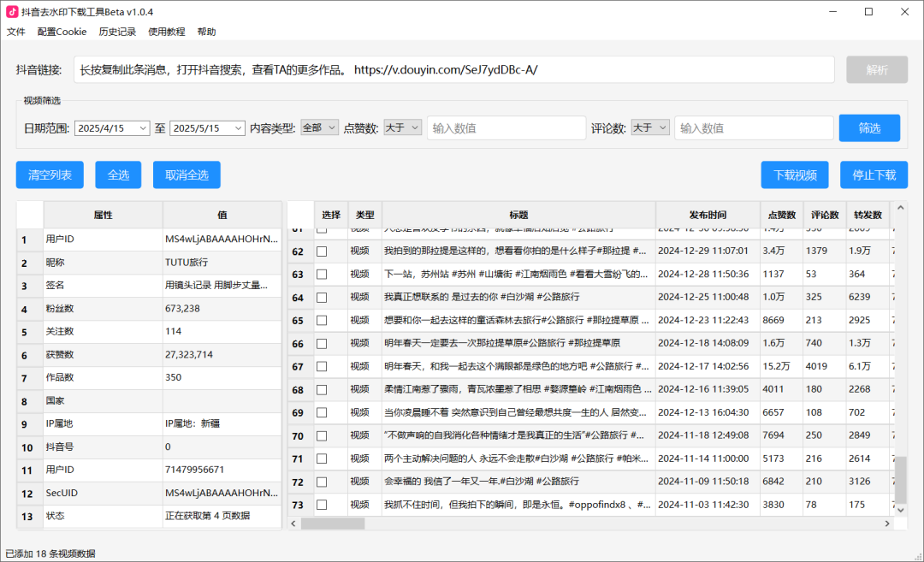Check the checkbox for row 72

click(x=322, y=482)
